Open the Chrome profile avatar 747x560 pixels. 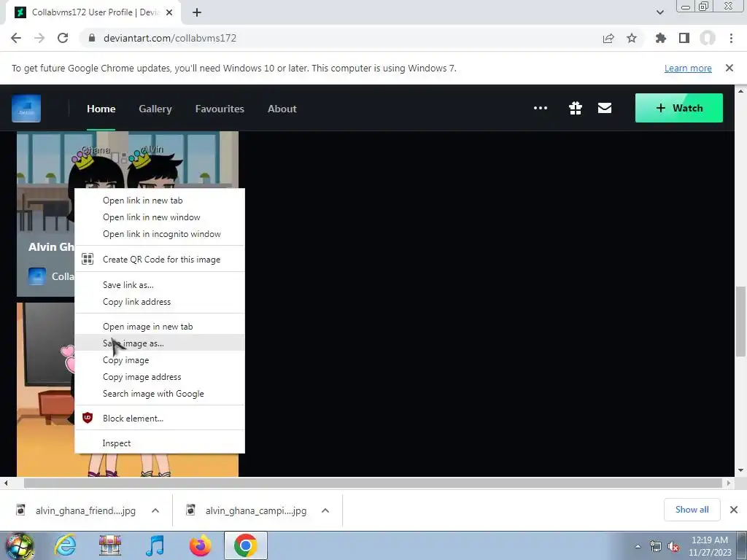coord(708,38)
